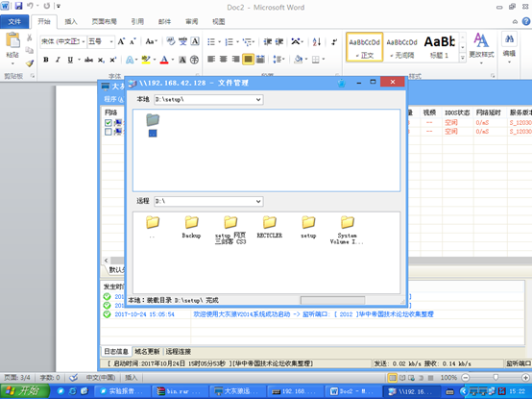Viewport: 532px width, 399px height.
Task: Open the font color dropdown arrow
Action: 173,60
